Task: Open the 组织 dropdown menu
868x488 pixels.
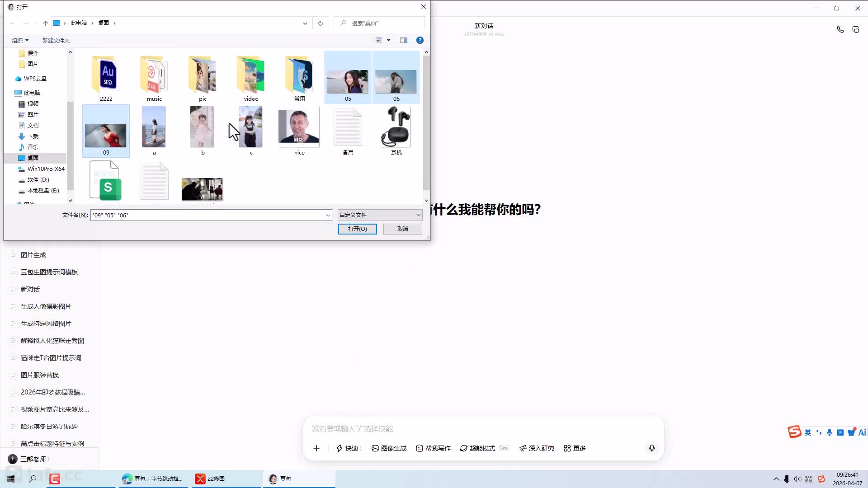Action: (x=20, y=40)
